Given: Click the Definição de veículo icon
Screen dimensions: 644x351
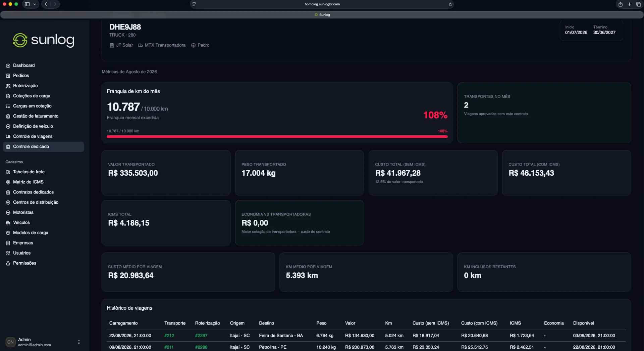Looking at the screenshot, I should [x=8, y=126].
